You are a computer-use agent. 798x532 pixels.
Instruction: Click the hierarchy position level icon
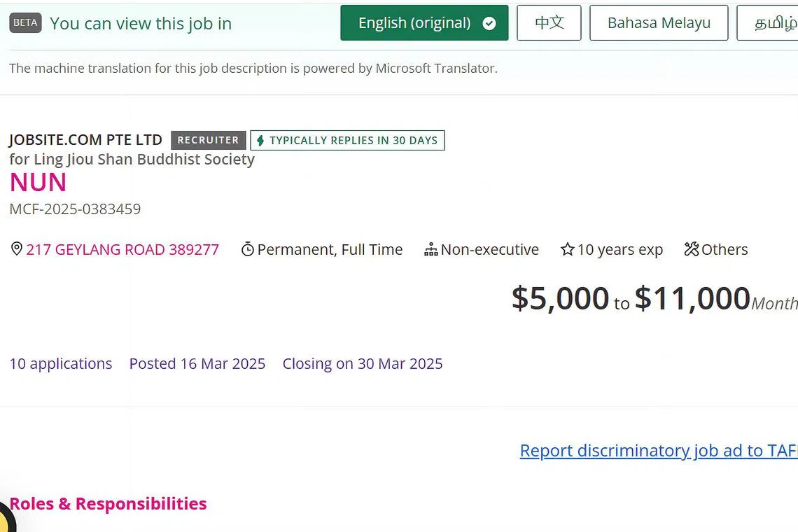click(x=431, y=249)
